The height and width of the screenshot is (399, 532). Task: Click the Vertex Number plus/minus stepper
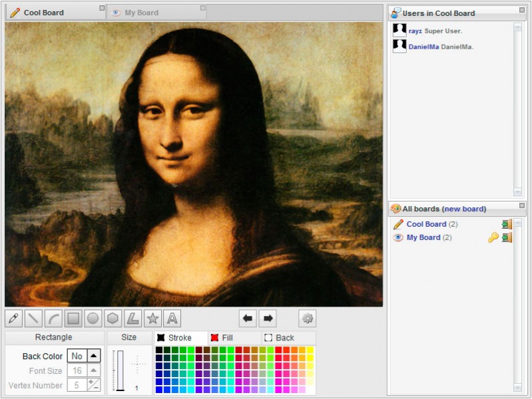[x=94, y=385]
